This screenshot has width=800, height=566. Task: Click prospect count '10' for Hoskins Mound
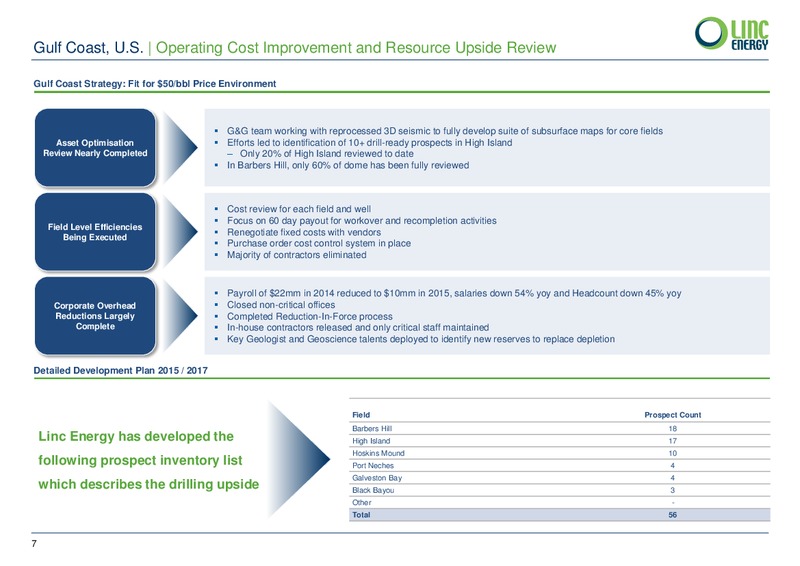point(672,453)
